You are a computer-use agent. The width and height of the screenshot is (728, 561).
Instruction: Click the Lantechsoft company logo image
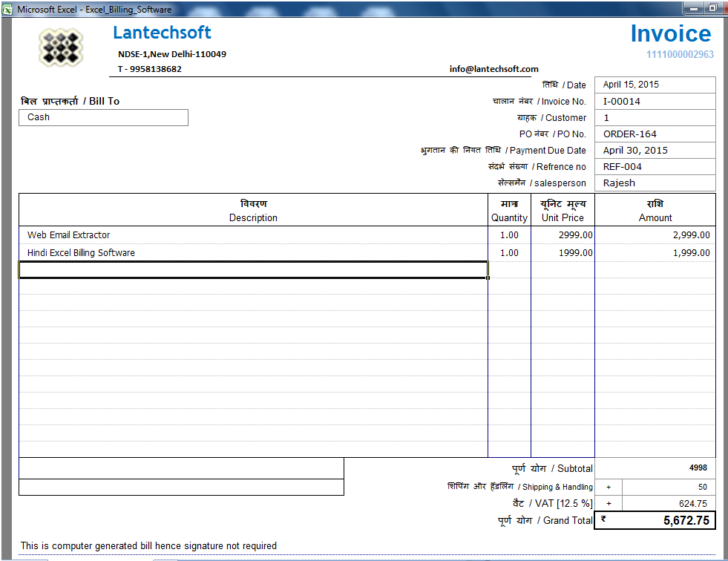pyautogui.click(x=61, y=47)
